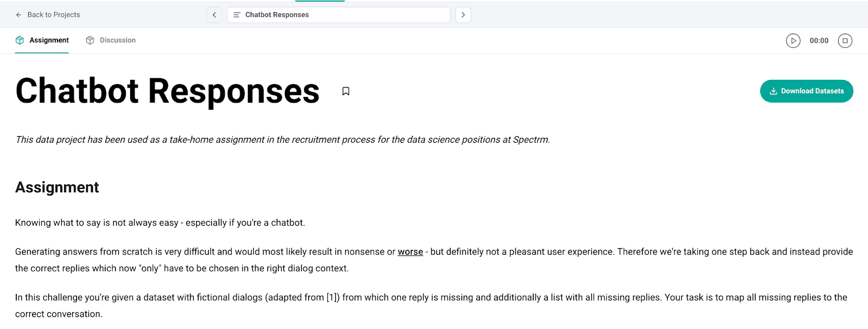Open the Chatbot Responses project selector
The height and width of the screenshot is (329, 868).
click(339, 15)
